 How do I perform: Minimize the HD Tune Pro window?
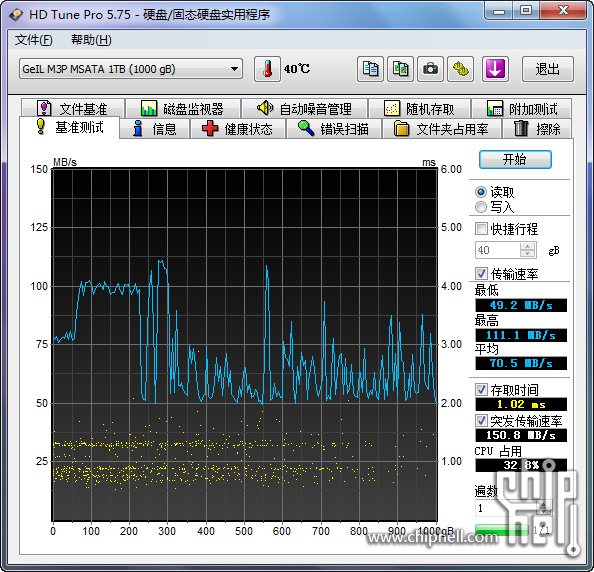point(499,11)
